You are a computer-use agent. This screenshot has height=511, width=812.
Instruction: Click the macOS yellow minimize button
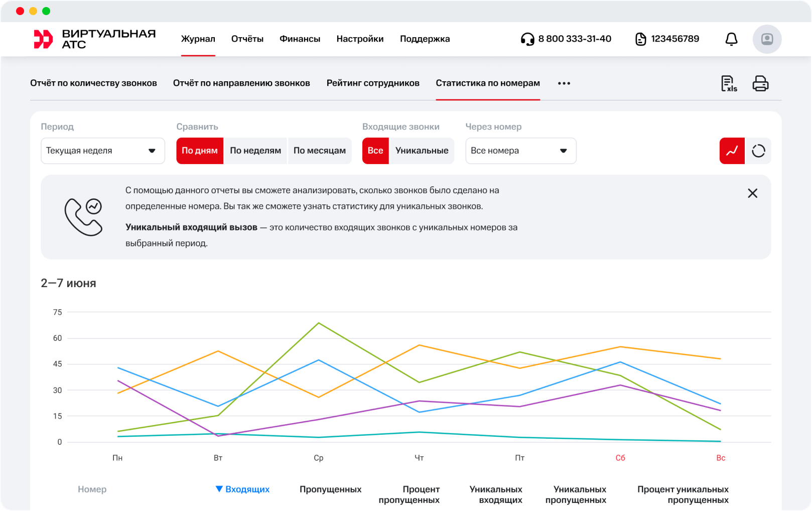(x=33, y=11)
